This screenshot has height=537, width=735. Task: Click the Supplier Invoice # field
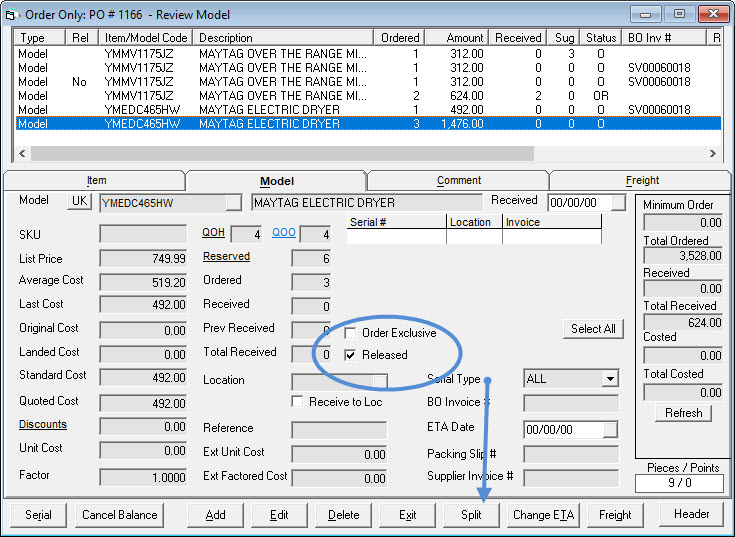571,478
